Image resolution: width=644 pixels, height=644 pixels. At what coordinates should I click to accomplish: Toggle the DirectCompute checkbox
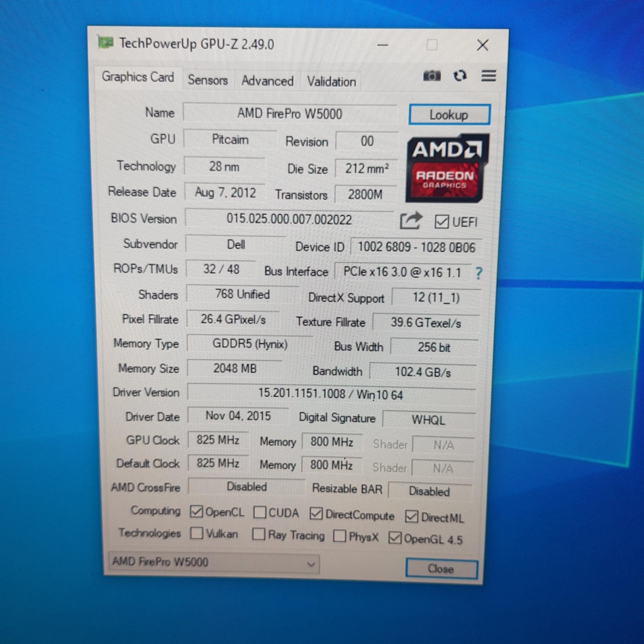tap(316, 513)
